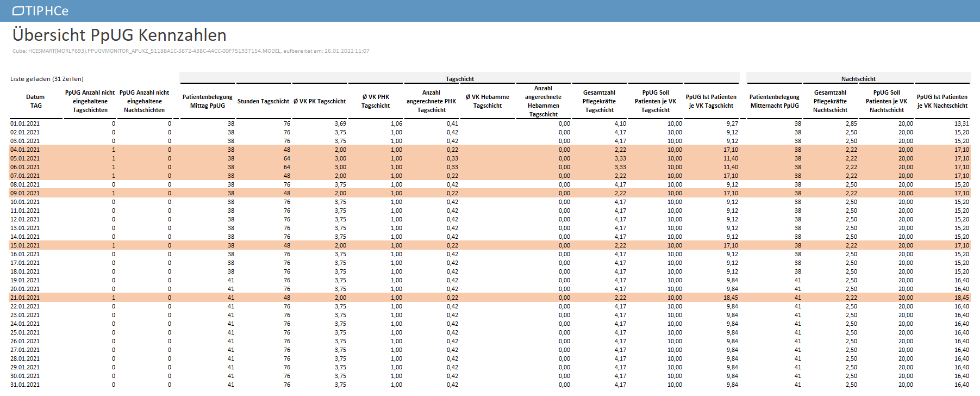Select date cell 08.01.2021
This screenshot has width=980, height=396.
click(x=25, y=184)
